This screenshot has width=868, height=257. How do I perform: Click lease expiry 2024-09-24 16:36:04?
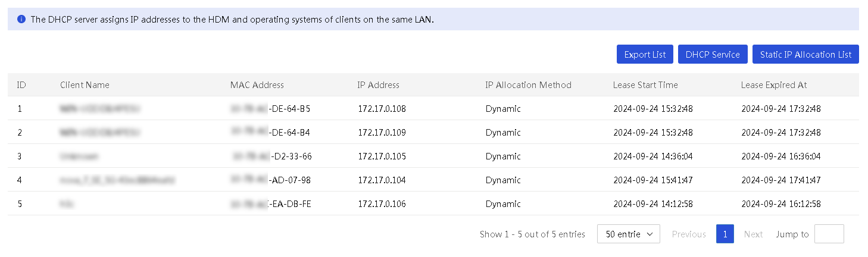click(781, 156)
